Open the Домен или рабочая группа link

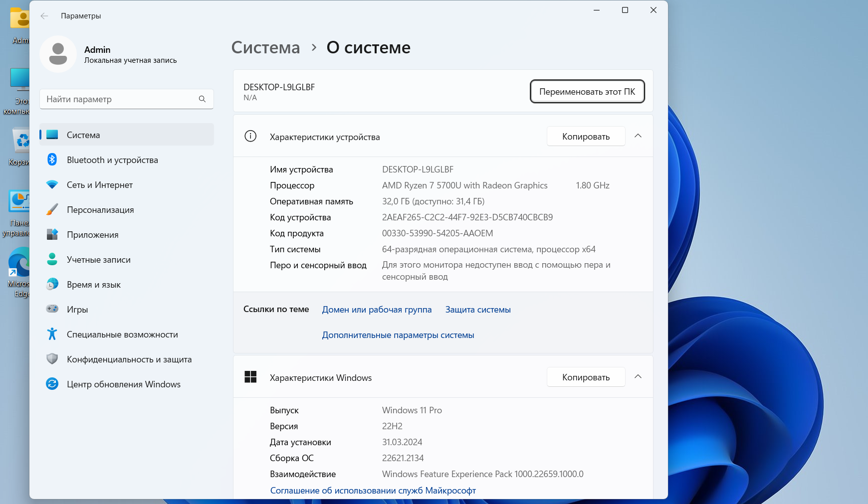(377, 310)
